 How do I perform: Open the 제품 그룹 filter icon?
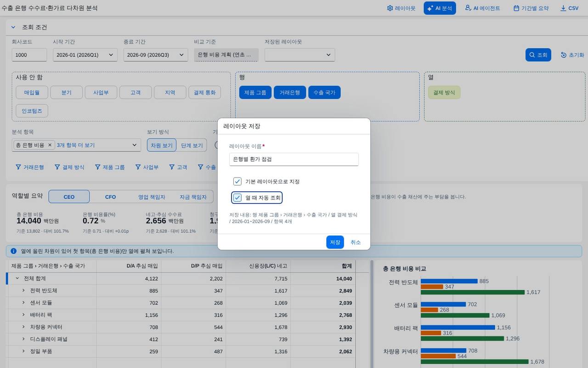tap(97, 167)
